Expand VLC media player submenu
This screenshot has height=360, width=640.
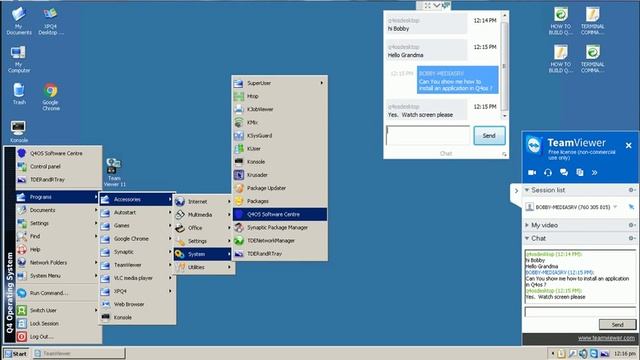(x=137, y=278)
